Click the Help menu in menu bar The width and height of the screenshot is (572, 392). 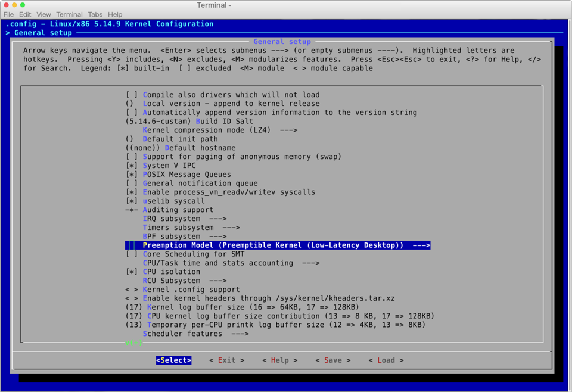(115, 14)
